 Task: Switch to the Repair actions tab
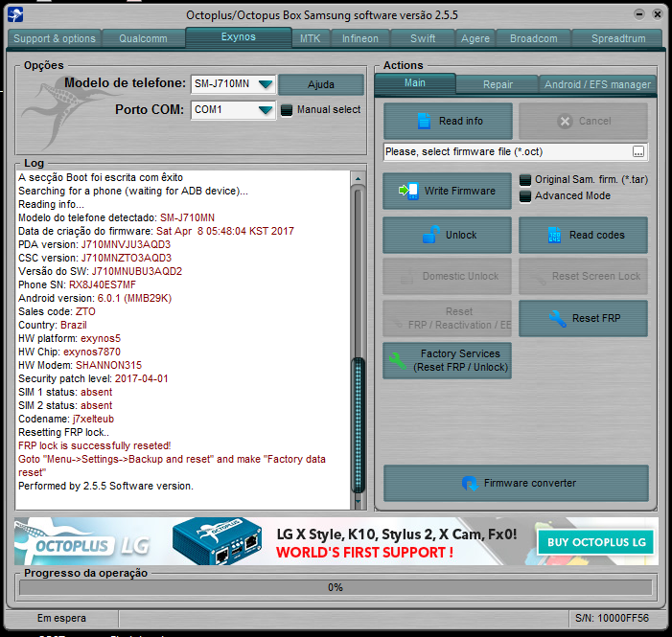498,84
